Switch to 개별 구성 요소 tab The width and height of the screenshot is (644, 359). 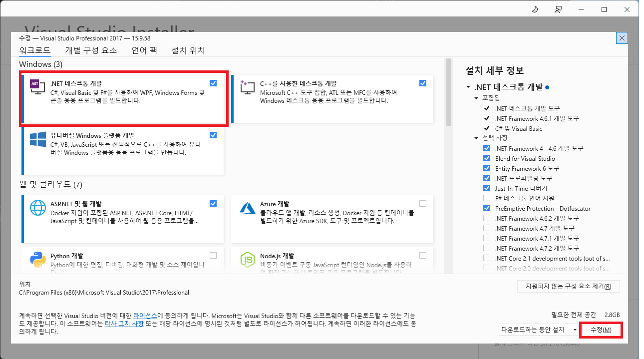(x=91, y=50)
